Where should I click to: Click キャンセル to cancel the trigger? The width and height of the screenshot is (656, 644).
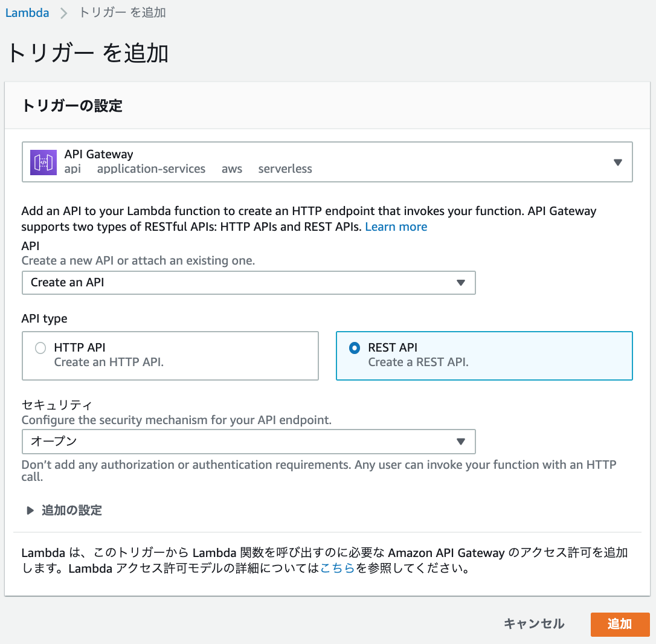coord(534,624)
